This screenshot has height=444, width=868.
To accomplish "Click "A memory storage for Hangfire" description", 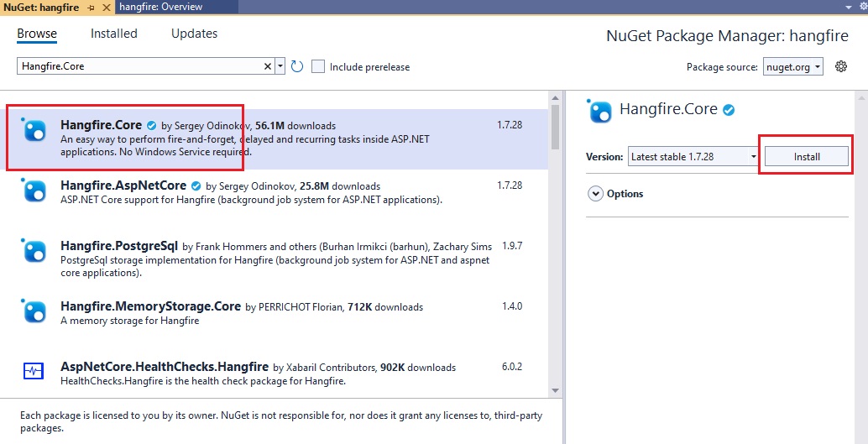I will coord(129,321).
